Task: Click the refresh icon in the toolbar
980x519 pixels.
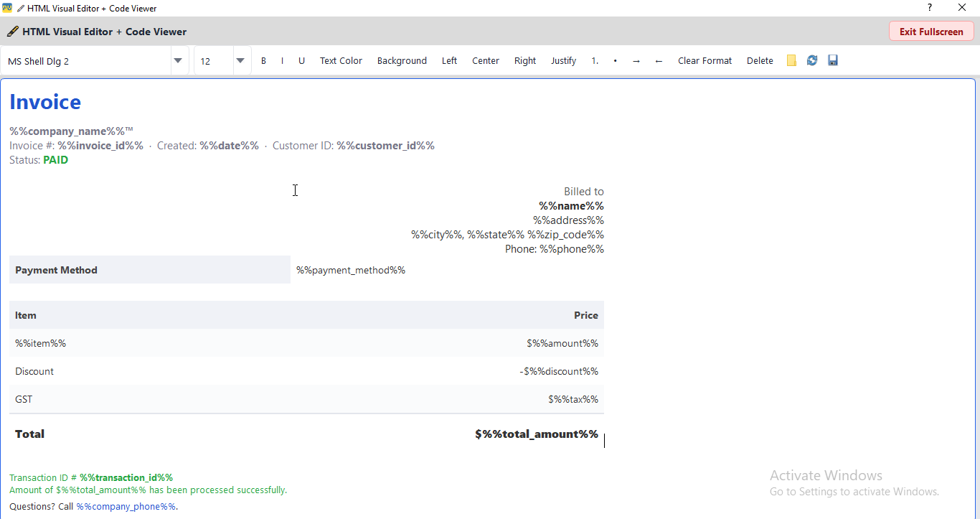Action: pos(811,60)
